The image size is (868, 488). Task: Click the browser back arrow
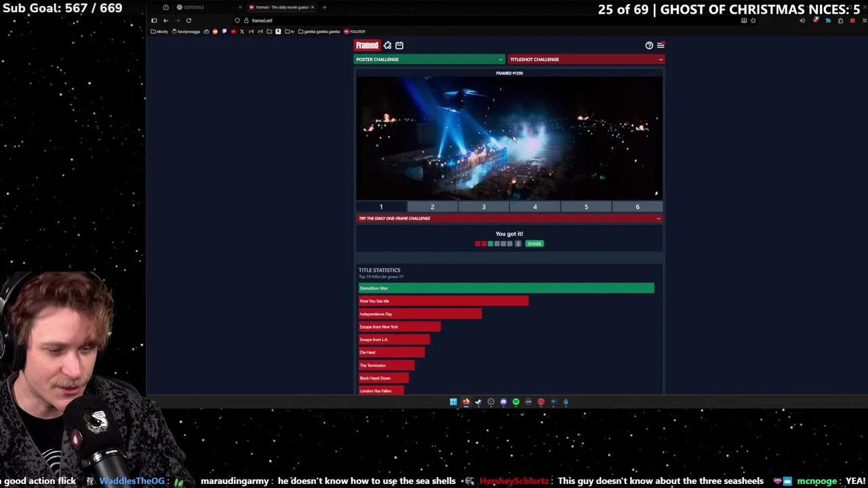(165, 20)
